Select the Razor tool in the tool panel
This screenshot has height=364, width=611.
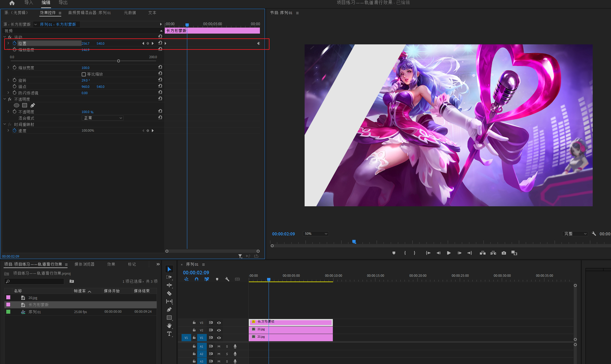click(169, 293)
